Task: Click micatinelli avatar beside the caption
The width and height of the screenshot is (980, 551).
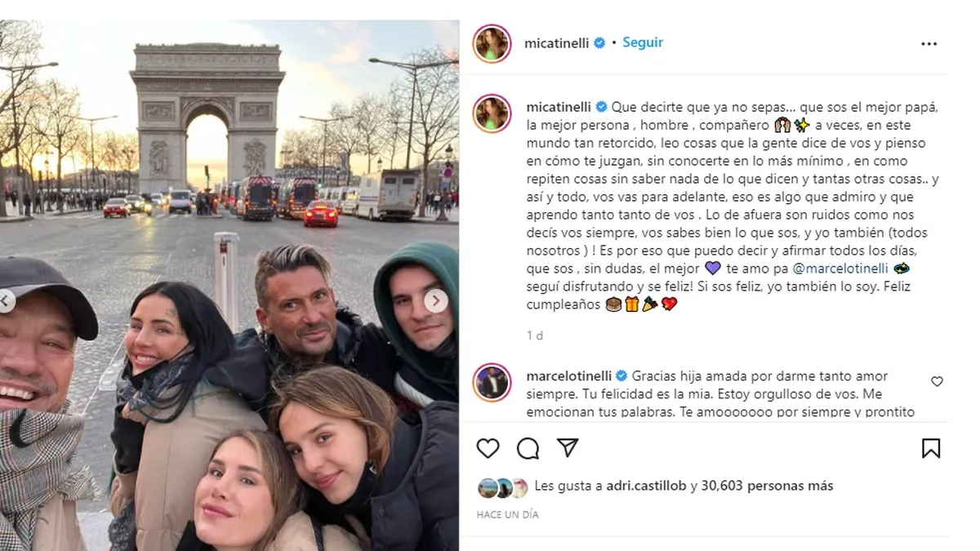Action: pos(492,113)
